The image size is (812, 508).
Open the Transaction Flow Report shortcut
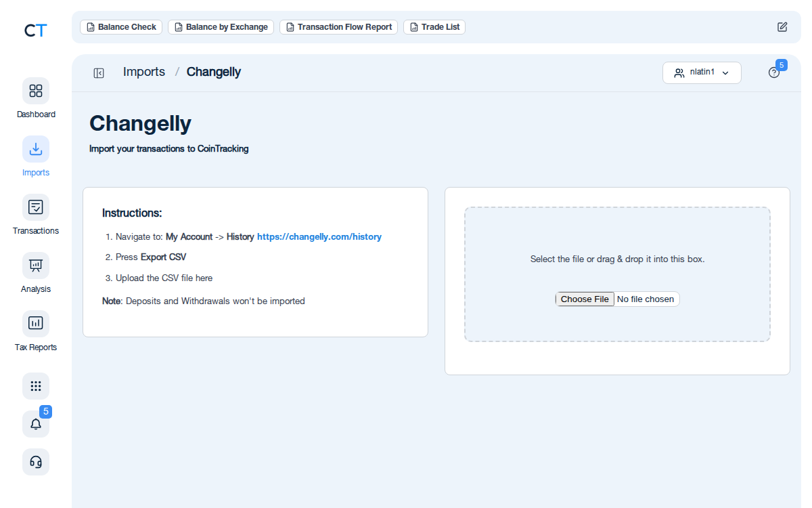[338, 27]
